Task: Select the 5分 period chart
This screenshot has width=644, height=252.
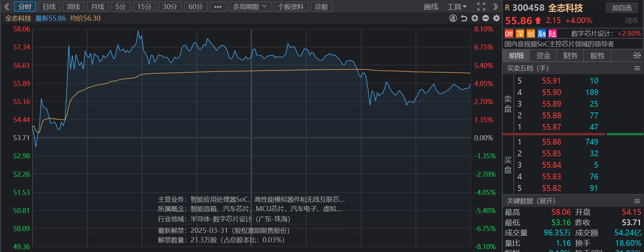Action: click(x=121, y=7)
